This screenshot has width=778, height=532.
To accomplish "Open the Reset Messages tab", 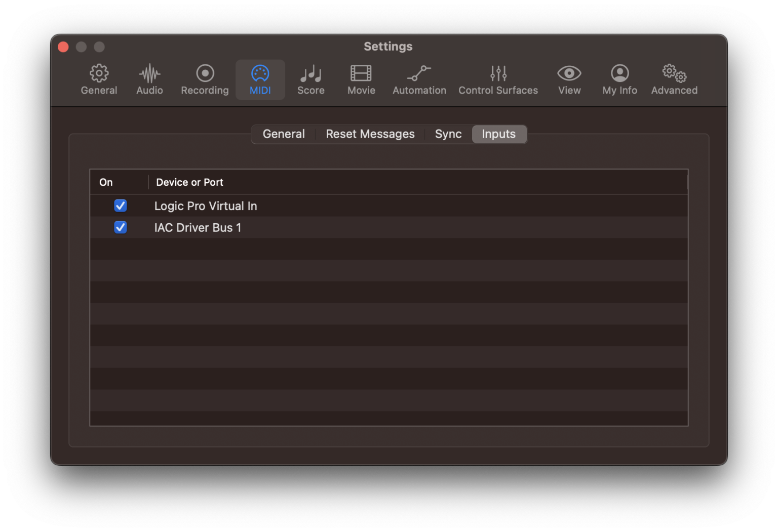I will point(370,134).
